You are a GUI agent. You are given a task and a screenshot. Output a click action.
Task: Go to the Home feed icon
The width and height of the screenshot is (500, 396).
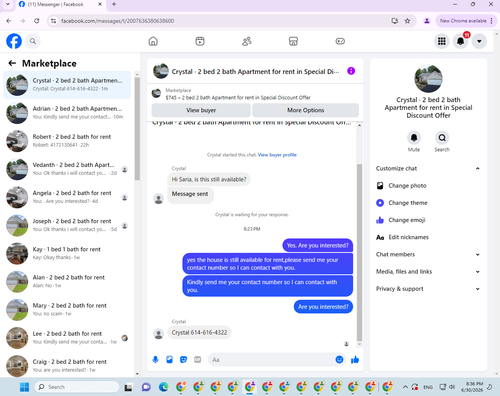coord(153,41)
